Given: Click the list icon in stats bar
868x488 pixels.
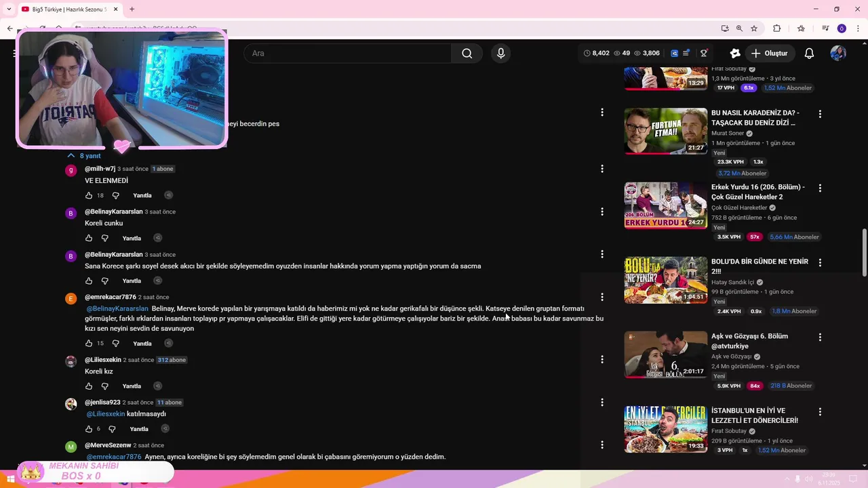Looking at the screenshot, I should click(687, 54).
